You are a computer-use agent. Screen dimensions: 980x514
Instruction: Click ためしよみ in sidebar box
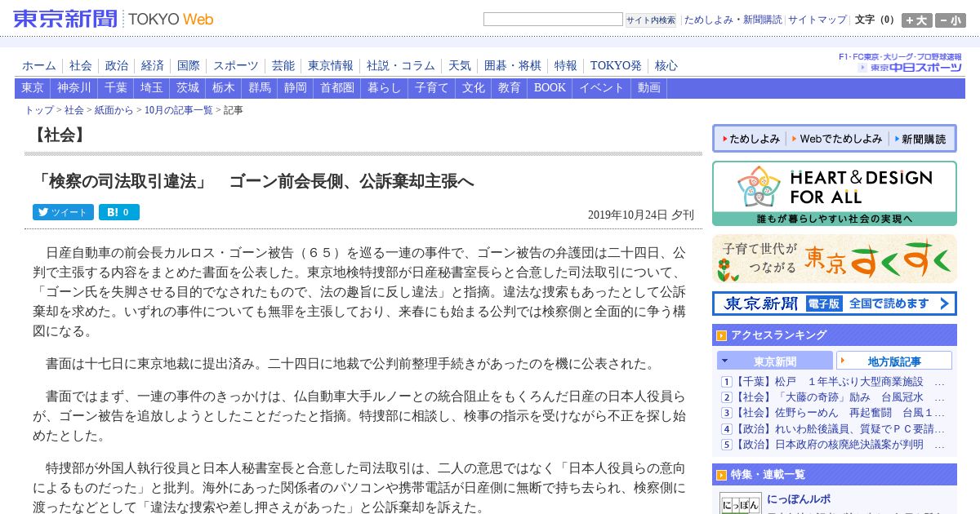[751, 139]
